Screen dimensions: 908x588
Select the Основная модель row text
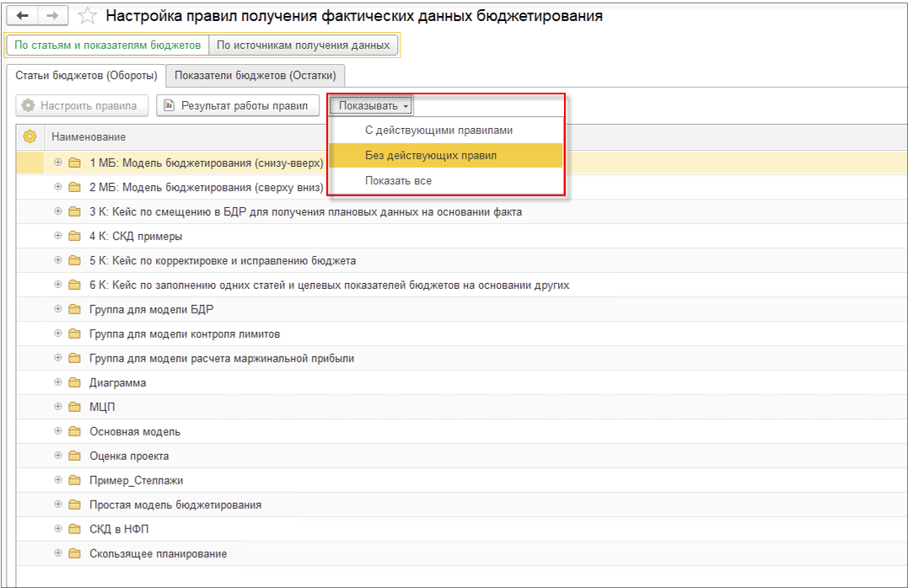(135, 432)
